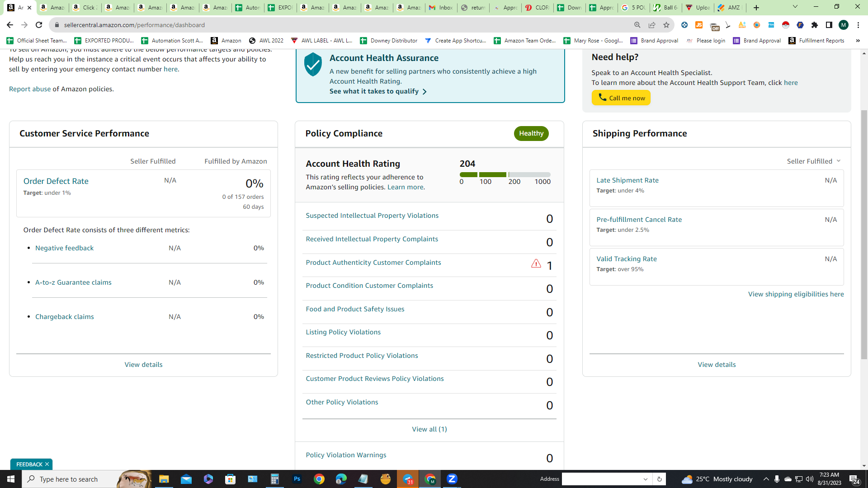Open Listing Policy Violations
Viewport: 868px width, 488px height.
tap(343, 332)
